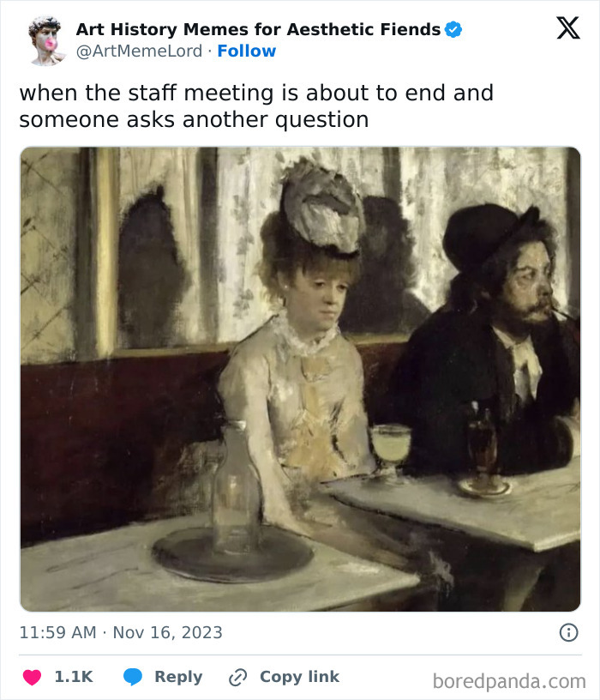Click the blue verified checkmark badge
Viewport: 600px width, 700px height.
[453, 28]
